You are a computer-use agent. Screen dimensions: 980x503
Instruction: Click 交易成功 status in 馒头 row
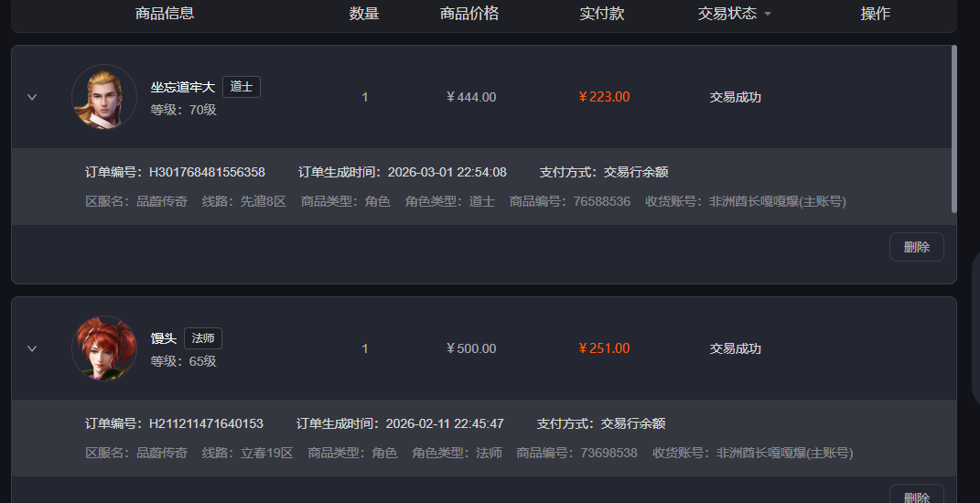click(735, 348)
